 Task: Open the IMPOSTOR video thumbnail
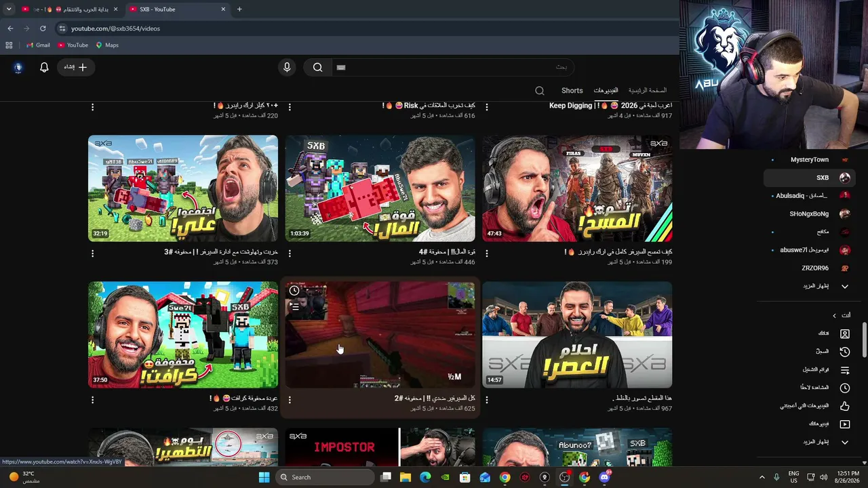coord(380,447)
